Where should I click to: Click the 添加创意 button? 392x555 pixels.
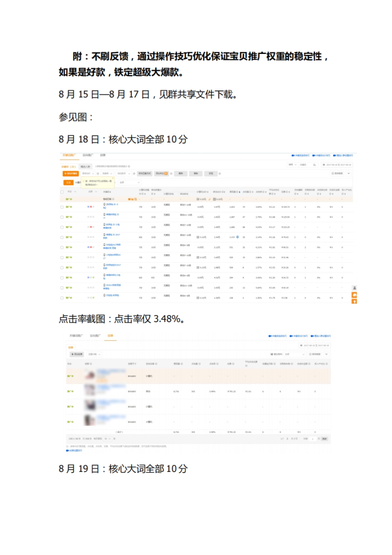[77, 354]
